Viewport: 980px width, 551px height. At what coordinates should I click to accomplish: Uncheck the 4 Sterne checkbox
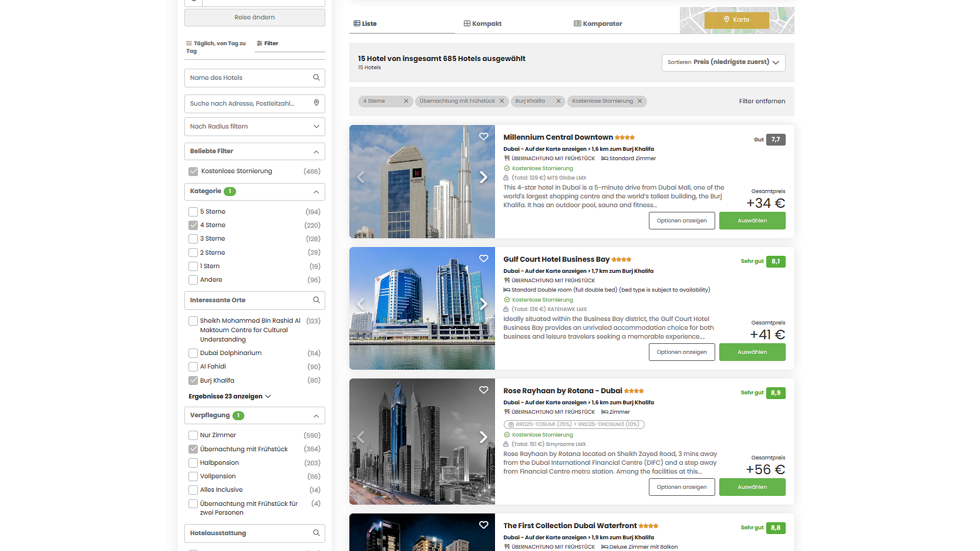[x=193, y=225]
